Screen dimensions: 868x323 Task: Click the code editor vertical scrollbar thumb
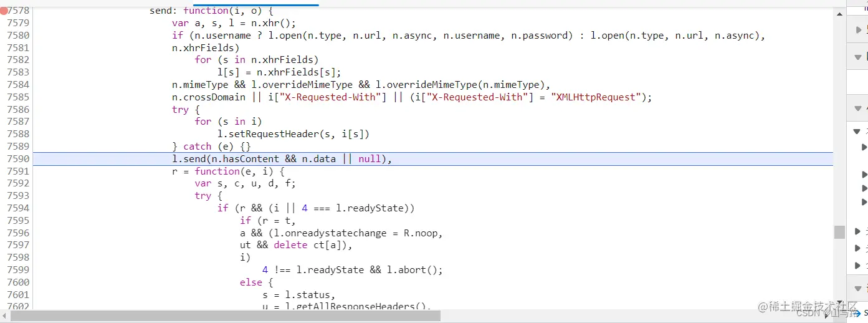coord(840,232)
